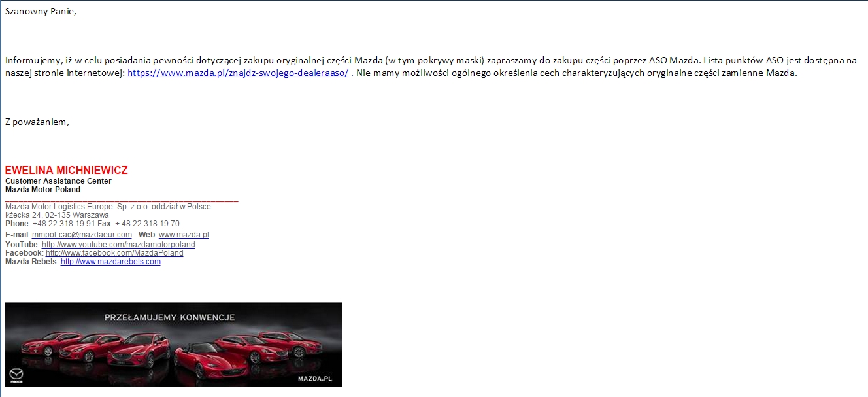Open the www.mazda.pl web link in signature
Image resolution: width=868 pixels, height=397 pixels.
184,235
